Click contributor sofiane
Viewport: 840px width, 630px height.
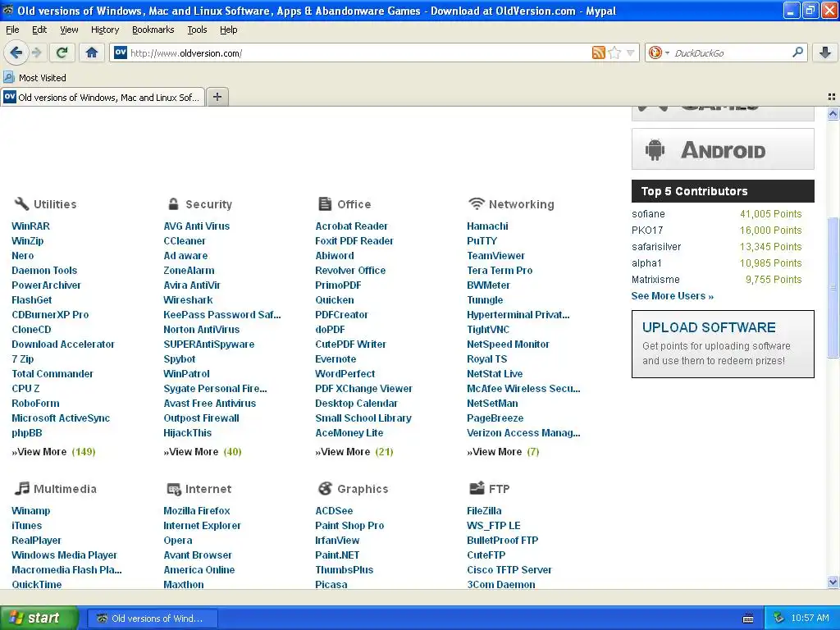(x=648, y=214)
